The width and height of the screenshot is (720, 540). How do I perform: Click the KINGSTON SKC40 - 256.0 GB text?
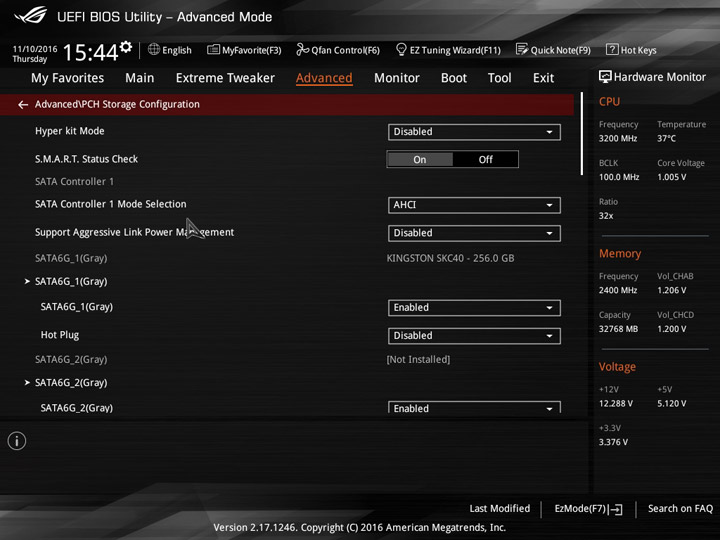pyautogui.click(x=450, y=259)
